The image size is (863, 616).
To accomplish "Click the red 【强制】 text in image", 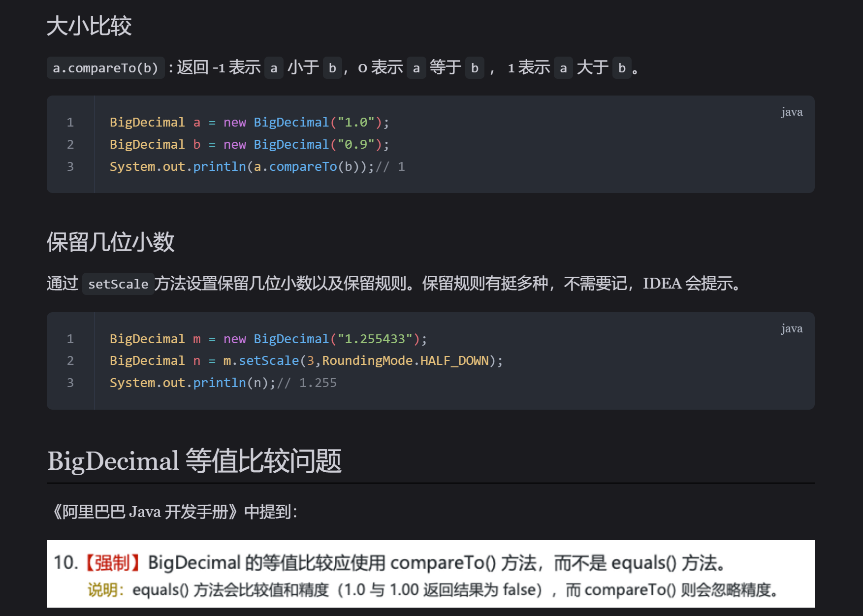I will point(113,563).
